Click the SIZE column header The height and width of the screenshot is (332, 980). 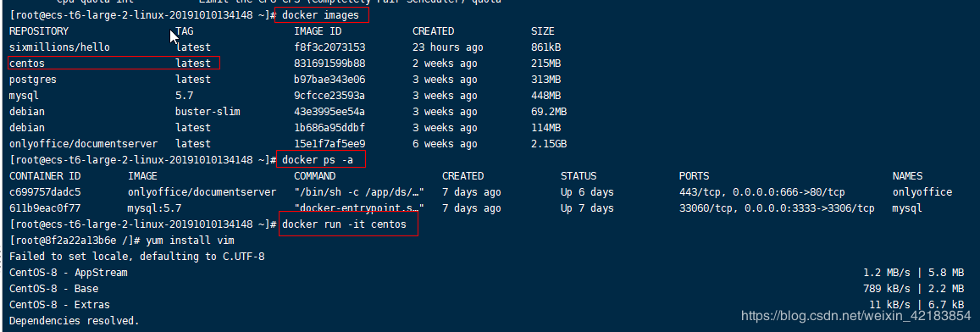click(542, 30)
